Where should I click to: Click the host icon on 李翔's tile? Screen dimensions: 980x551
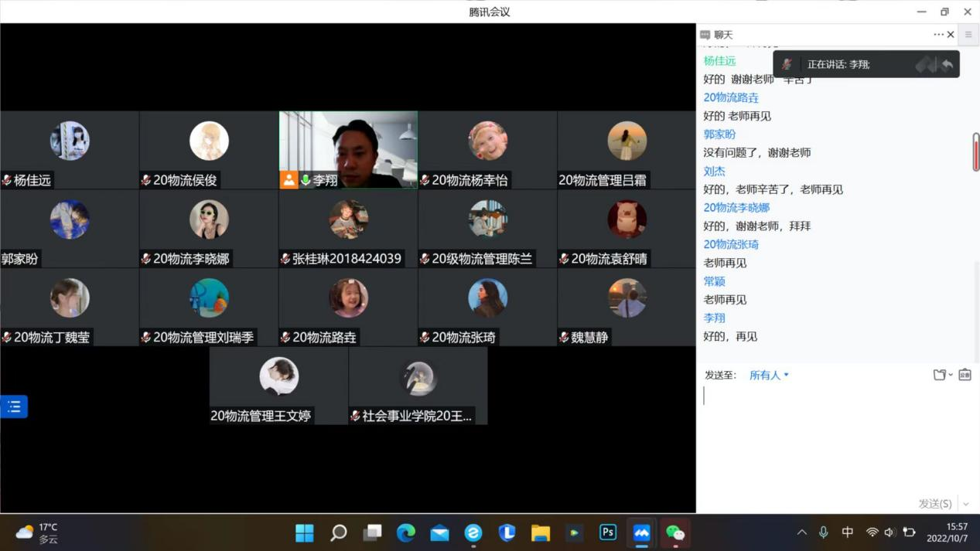289,180
